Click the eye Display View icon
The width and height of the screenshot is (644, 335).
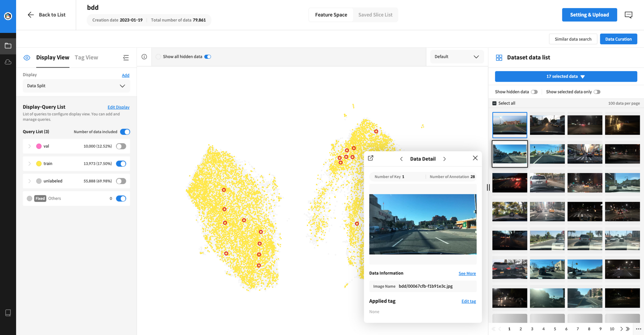27,58
